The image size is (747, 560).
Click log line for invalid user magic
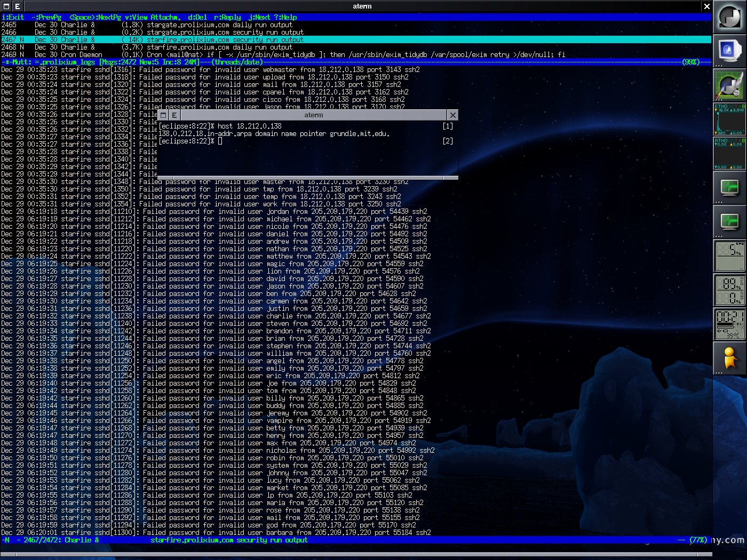[212, 263]
